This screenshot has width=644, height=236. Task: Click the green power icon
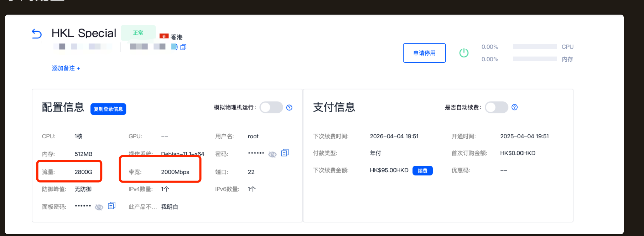[464, 53]
